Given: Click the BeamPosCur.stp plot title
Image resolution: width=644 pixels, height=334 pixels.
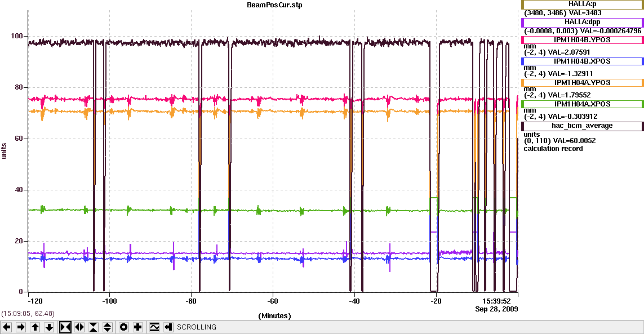Looking at the screenshot, I should pyautogui.click(x=275, y=5).
